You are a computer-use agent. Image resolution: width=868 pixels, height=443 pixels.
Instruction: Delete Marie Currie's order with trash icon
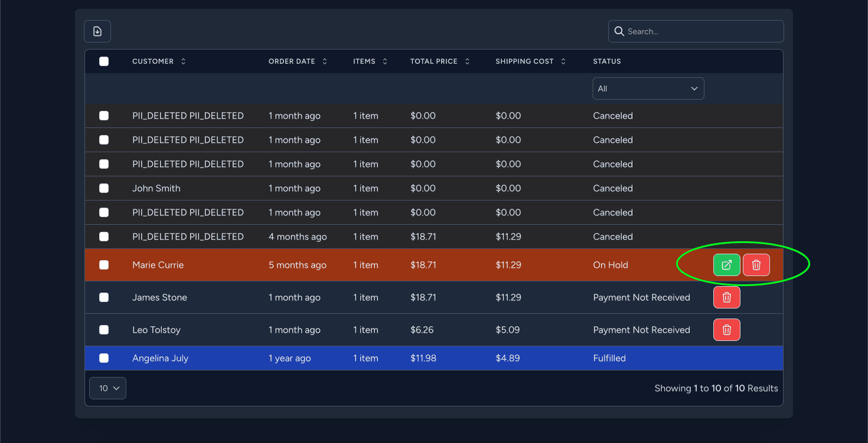pos(756,265)
